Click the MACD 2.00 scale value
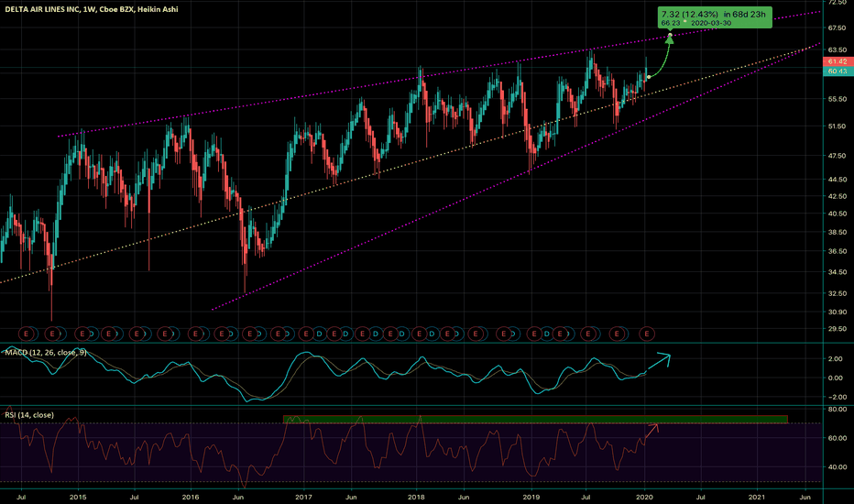Viewport: 854px width, 504px height. click(836, 359)
